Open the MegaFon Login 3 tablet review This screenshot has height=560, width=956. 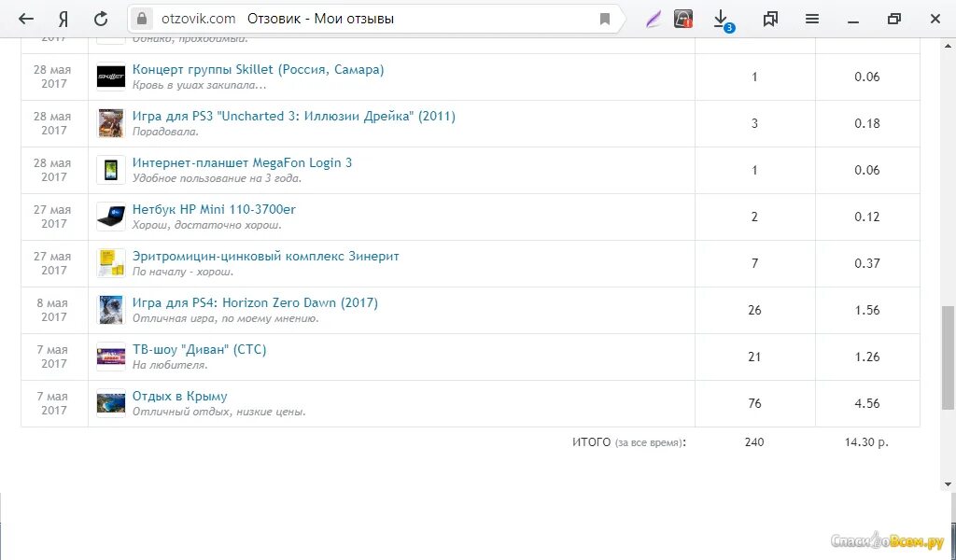[242, 162]
